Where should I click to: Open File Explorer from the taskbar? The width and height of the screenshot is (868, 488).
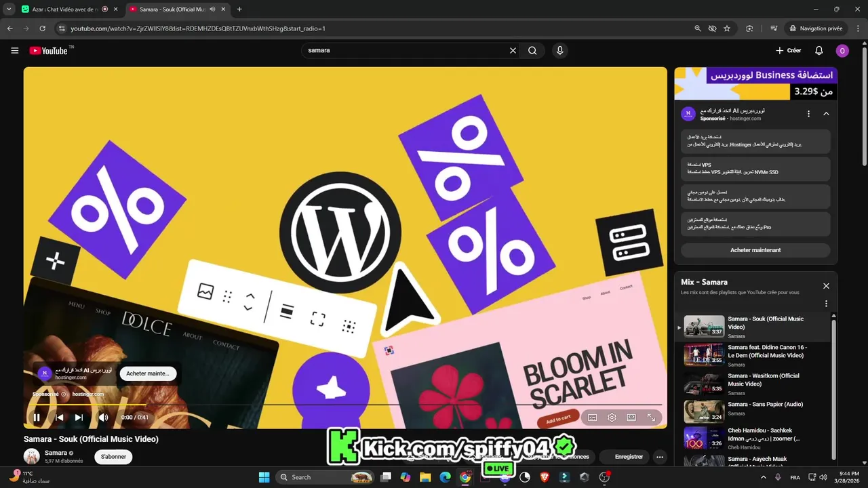[425, 477]
